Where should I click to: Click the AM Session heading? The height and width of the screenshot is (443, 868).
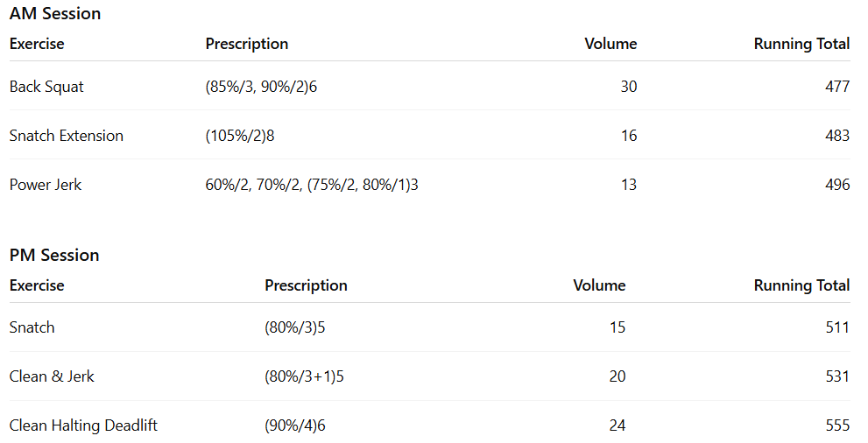tap(54, 13)
